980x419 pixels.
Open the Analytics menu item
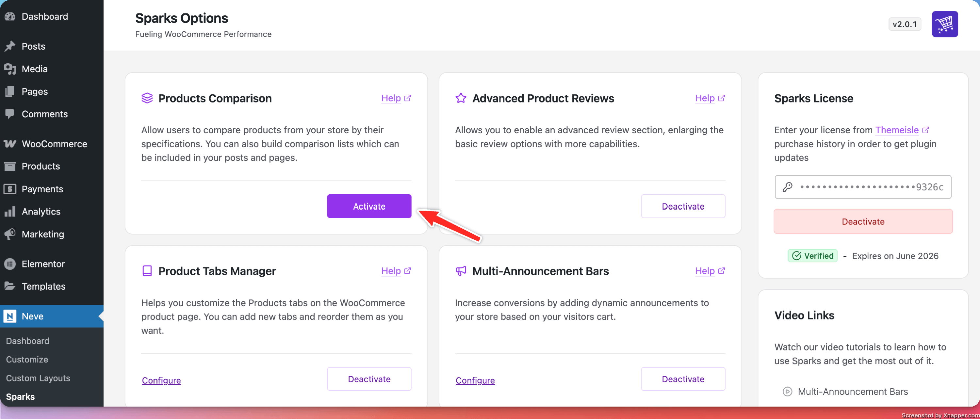pyautogui.click(x=41, y=211)
